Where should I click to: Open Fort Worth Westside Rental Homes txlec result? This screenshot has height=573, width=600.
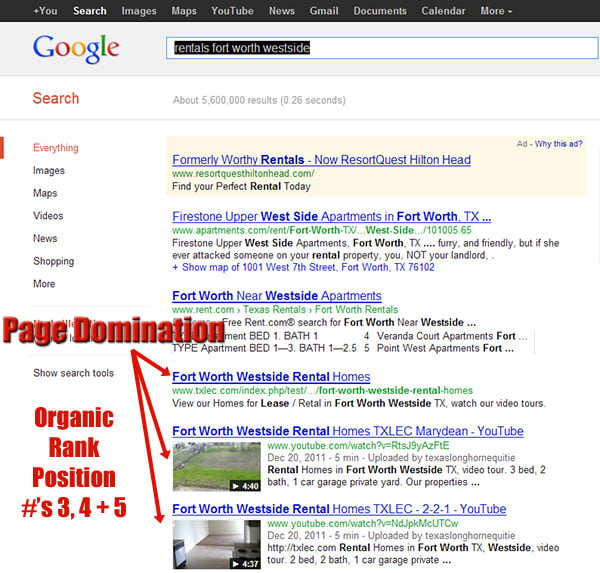tap(271, 377)
